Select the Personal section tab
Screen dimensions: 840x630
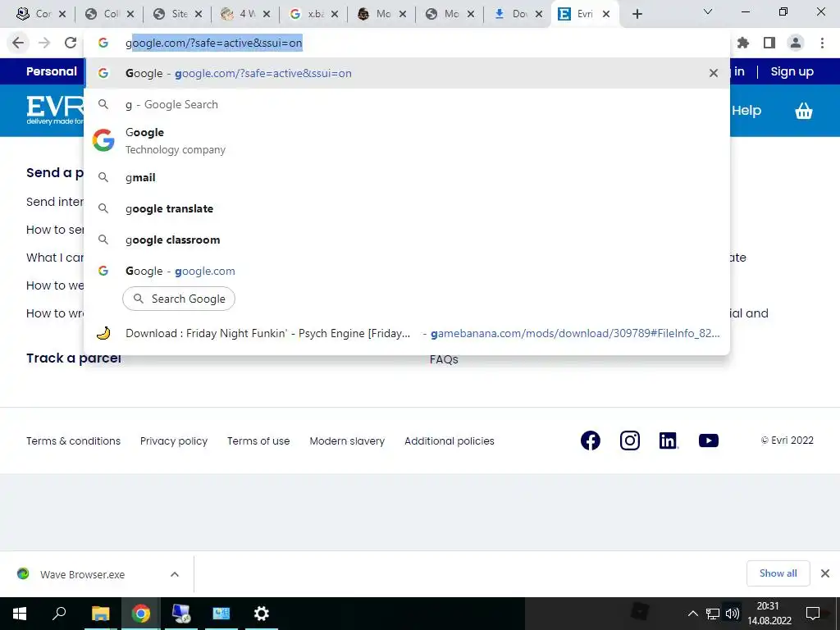point(52,71)
